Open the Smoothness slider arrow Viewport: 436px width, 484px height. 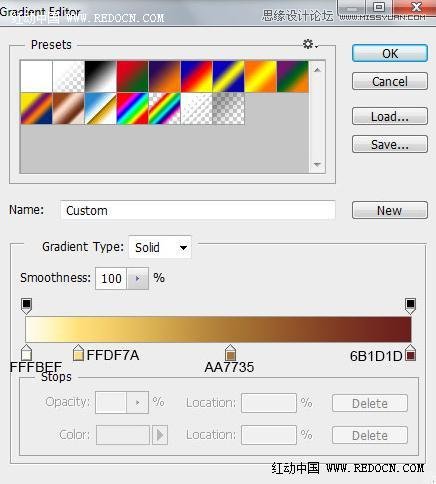coord(137,278)
